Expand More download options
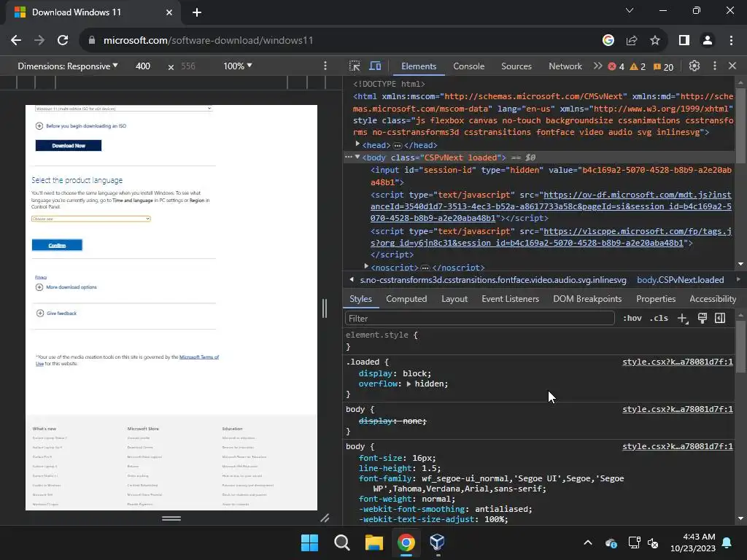The width and height of the screenshot is (747, 560). tap(66, 287)
